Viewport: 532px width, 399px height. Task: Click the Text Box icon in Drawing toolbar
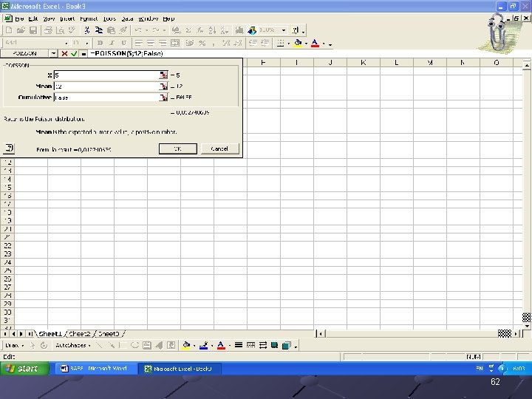tap(146, 345)
